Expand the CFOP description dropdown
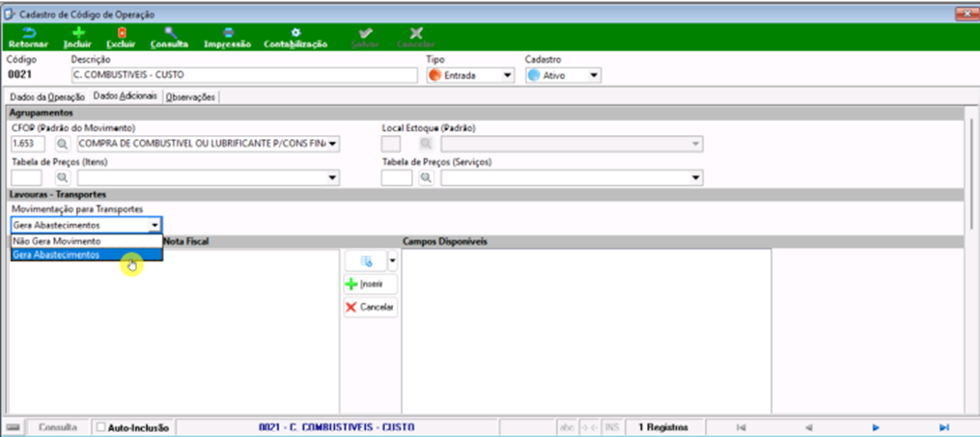980x437 pixels. click(333, 144)
